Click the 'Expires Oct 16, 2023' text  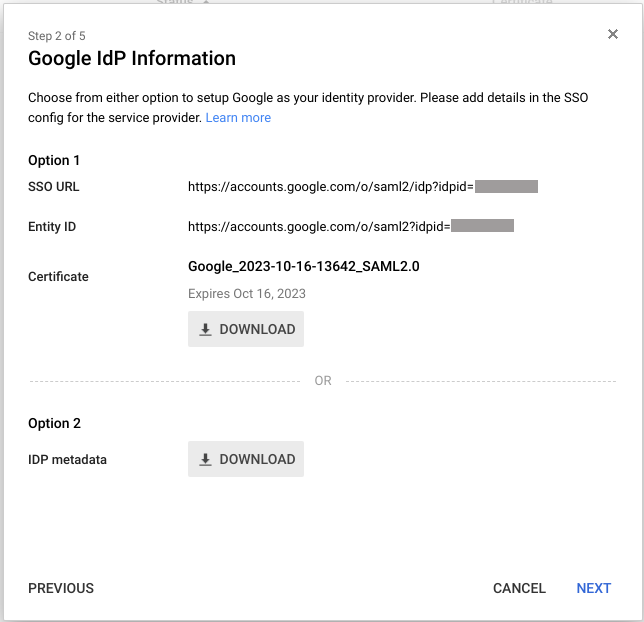click(x=246, y=294)
